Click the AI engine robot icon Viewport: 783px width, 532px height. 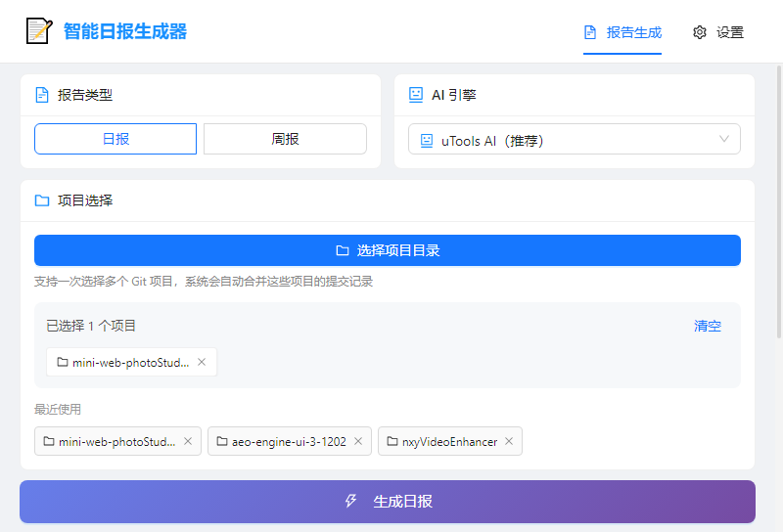(x=416, y=95)
